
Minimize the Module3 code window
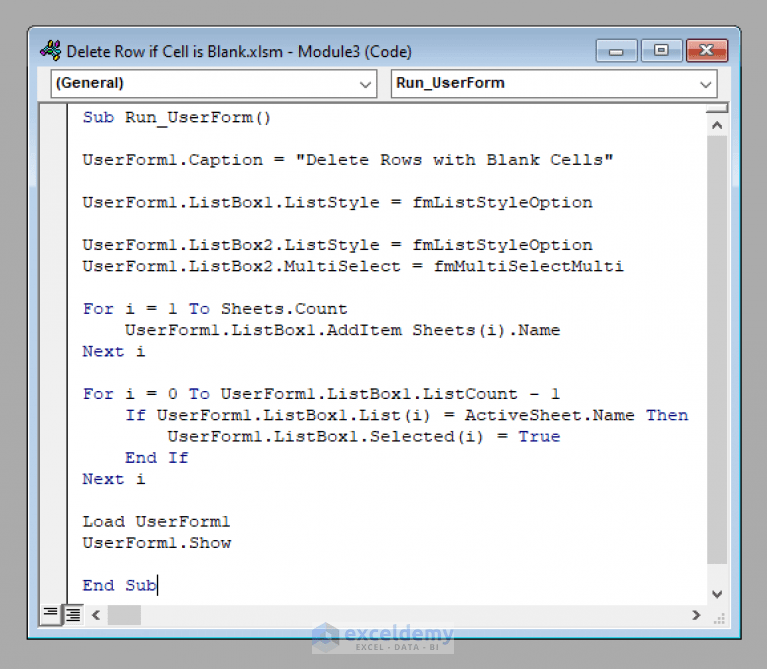point(616,50)
